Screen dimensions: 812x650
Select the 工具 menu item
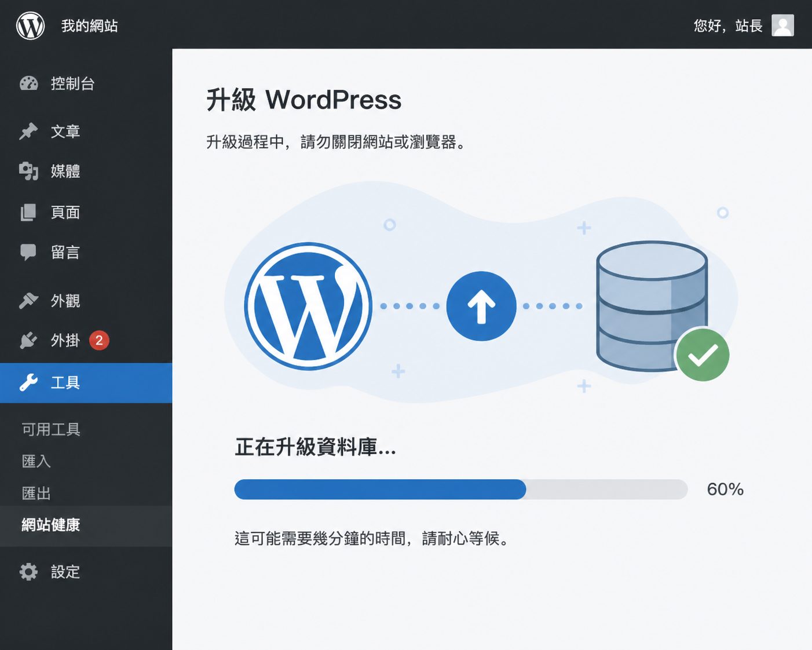pos(86,383)
